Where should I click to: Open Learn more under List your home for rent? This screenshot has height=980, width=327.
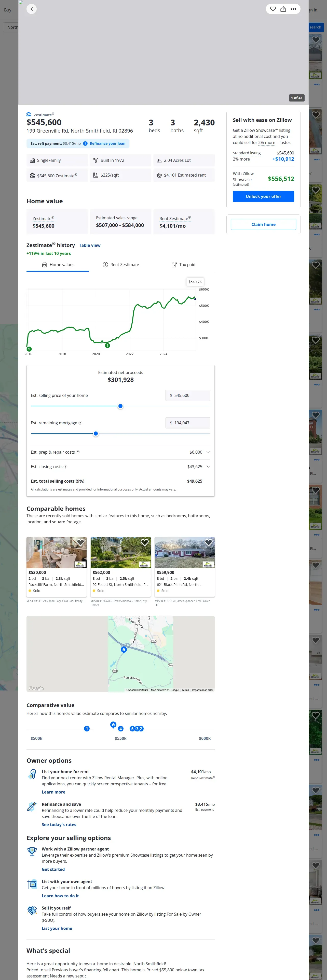tap(53, 792)
